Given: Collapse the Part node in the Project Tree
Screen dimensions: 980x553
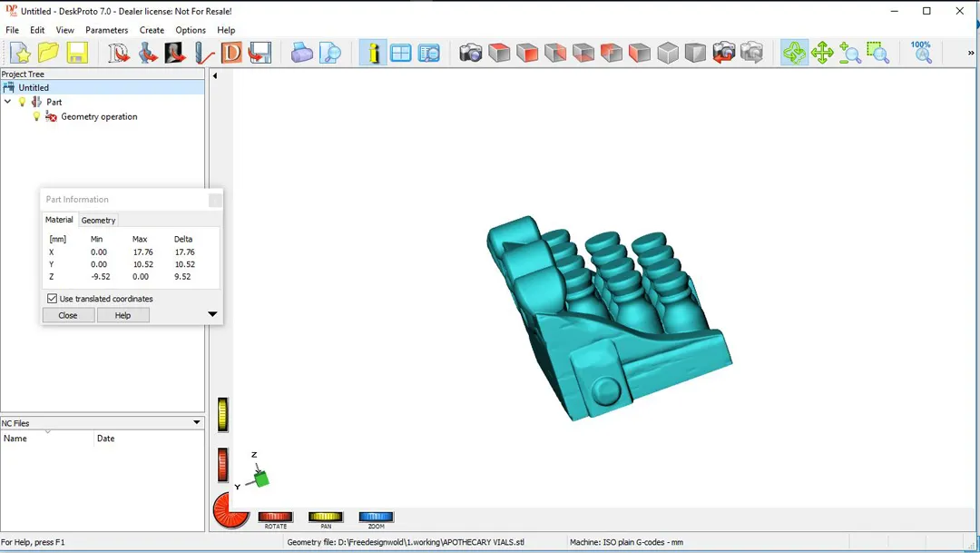Looking at the screenshot, I should tap(8, 102).
